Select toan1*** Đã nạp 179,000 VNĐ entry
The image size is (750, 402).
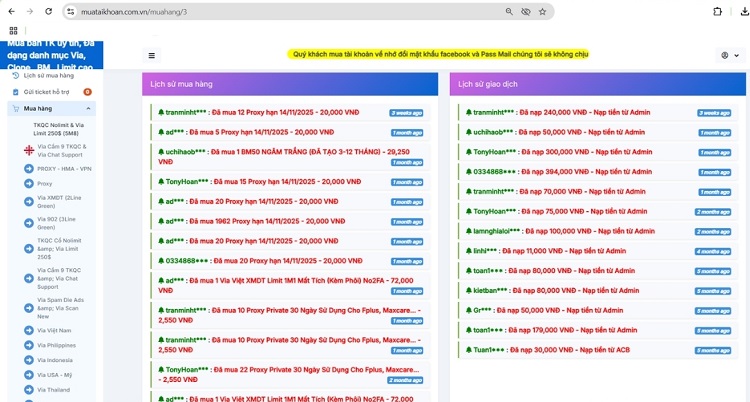[598, 330]
